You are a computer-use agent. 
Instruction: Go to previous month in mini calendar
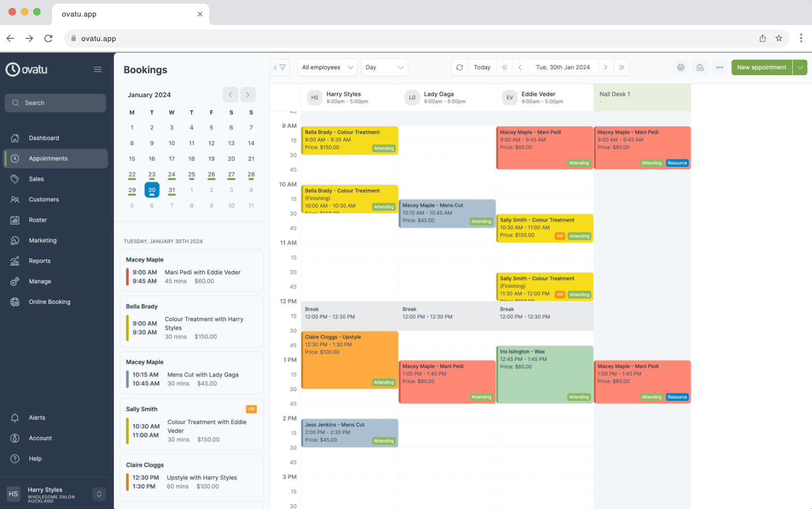(230, 95)
